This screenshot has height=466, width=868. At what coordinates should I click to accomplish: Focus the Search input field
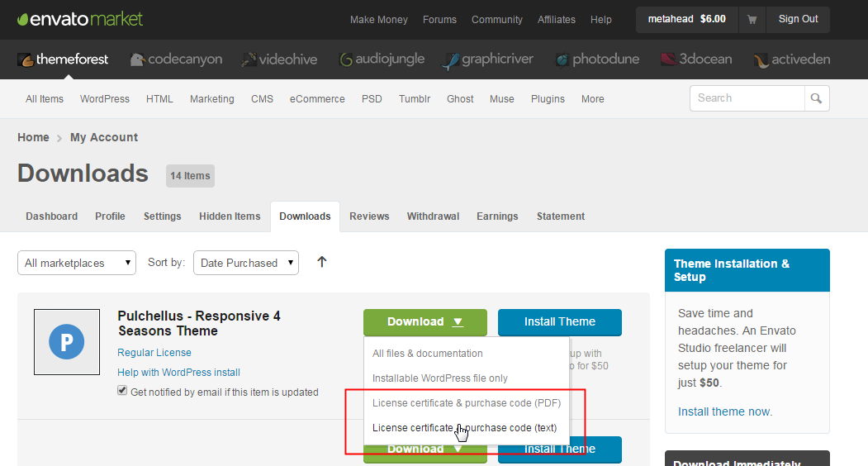click(747, 98)
